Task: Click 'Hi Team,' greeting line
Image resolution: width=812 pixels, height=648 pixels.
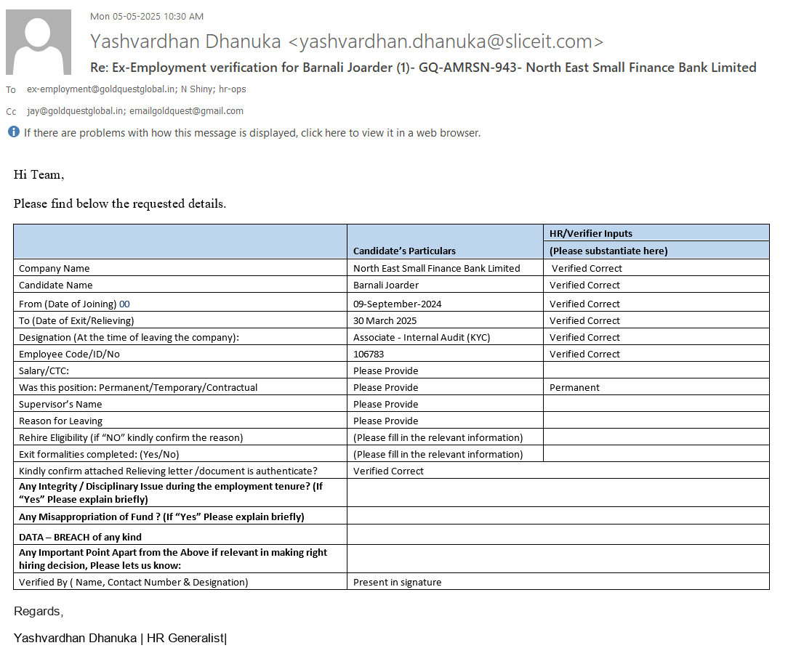Action: point(39,175)
